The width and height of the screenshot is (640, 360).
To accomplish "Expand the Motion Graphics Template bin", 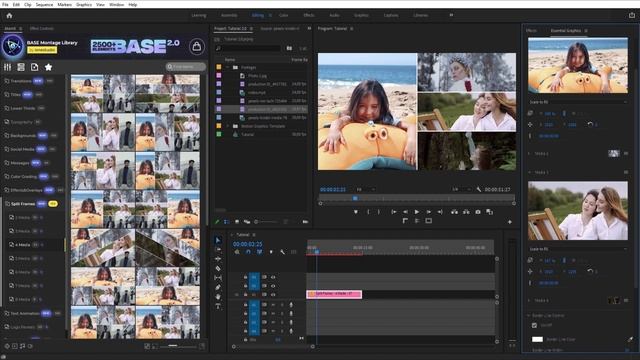I will pyautogui.click(x=228, y=126).
